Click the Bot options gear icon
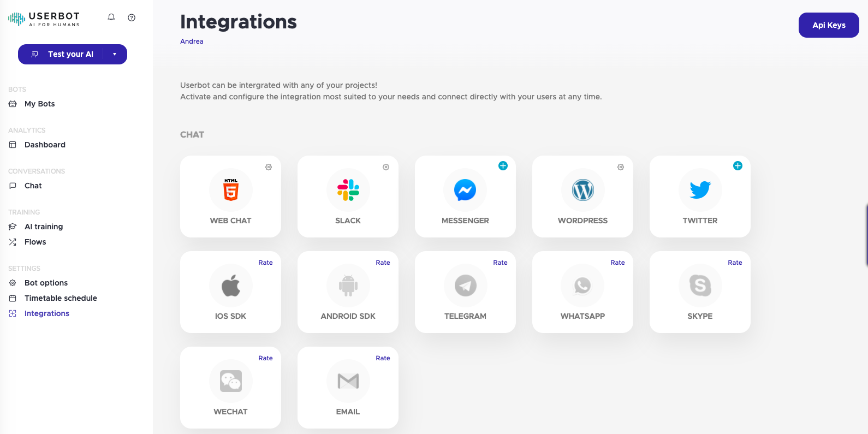This screenshot has width=868, height=434. coord(13,283)
